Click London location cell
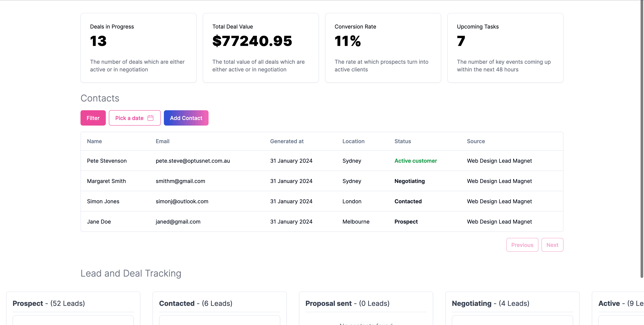The width and height of the screenshot is (644, 325). [352, 201]
